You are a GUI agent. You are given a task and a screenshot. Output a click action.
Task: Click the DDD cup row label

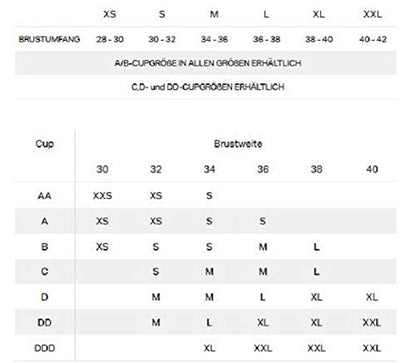click(x=44, y=348)
